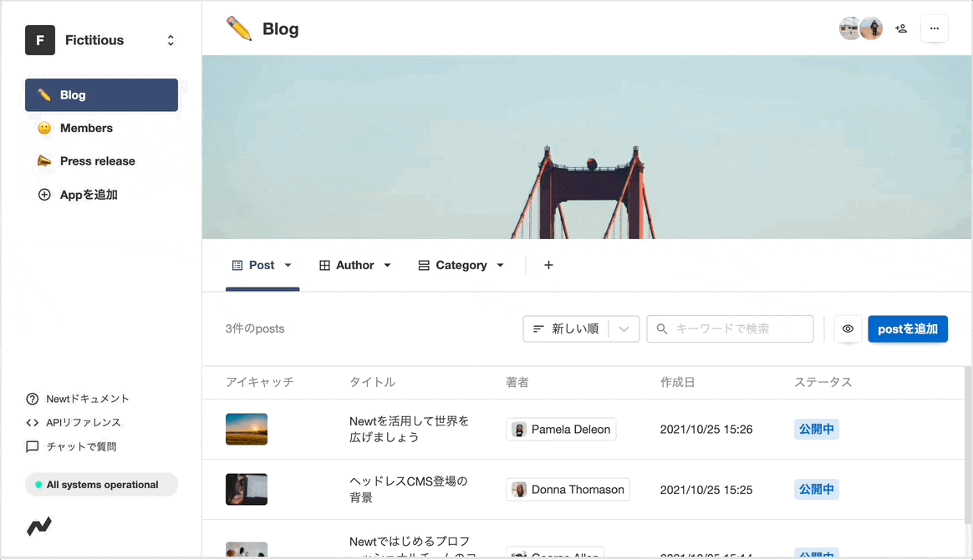Click the pencil emoji beside Blog title
Image resolution: width=973 pixels, height=560 pixels.
[239, 29]
